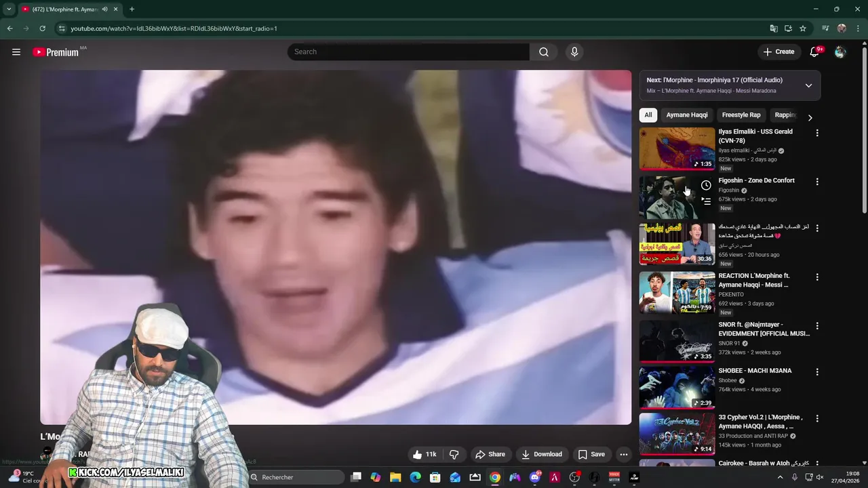This screenshot has width=868, height=488.
Task: Open the YouTube account avatar menu
Action: (840, 52)
